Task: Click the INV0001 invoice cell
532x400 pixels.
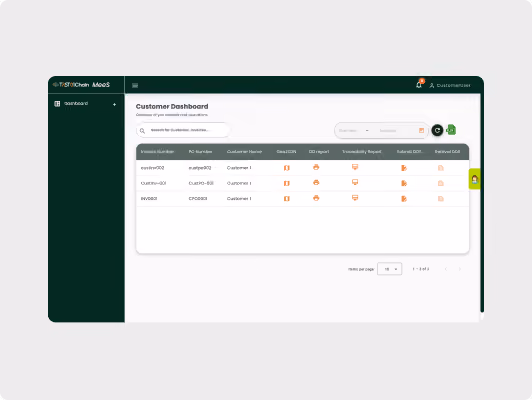Action: point(149,198)
